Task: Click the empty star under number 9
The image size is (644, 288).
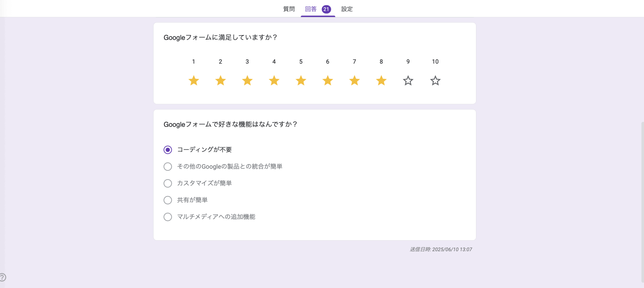Action: 408,80
